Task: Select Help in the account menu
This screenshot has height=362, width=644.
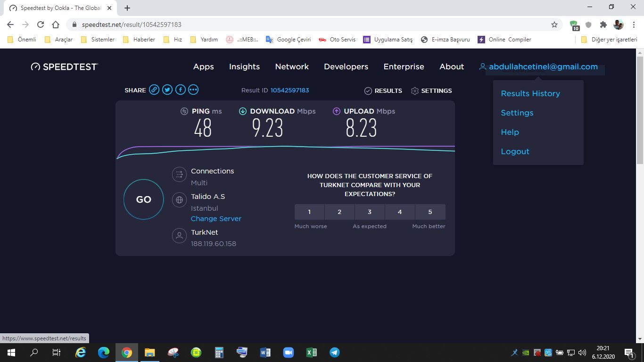Action: click(510, 132)
